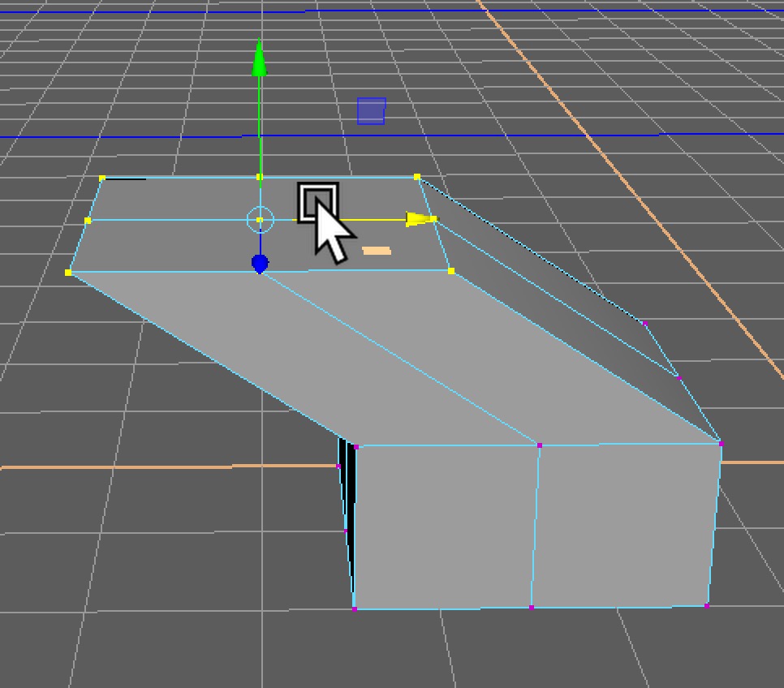
Task: Click the yellow X-axis arrow tip
Action: click(x=421, y=219)
